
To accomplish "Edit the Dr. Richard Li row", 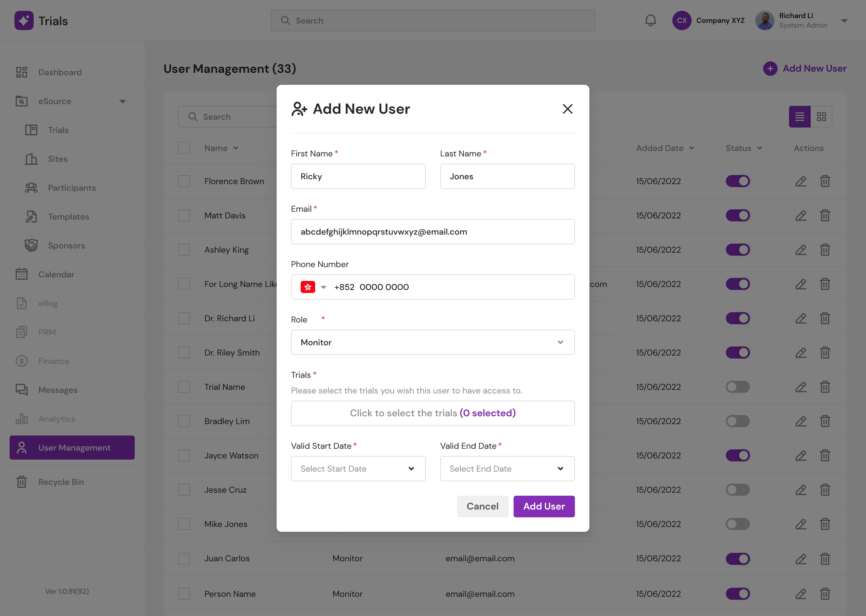I will click(800, 318).
